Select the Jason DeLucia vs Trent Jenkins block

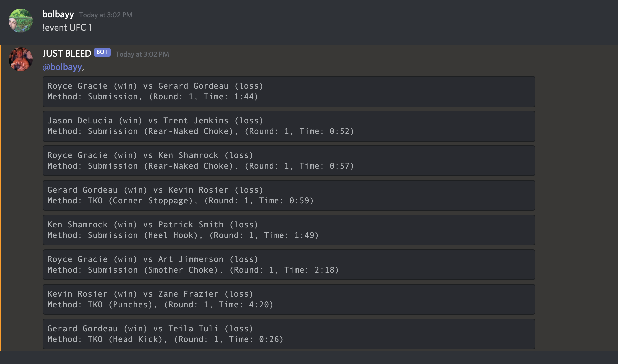pyautogui.click(x=288, y=126)
